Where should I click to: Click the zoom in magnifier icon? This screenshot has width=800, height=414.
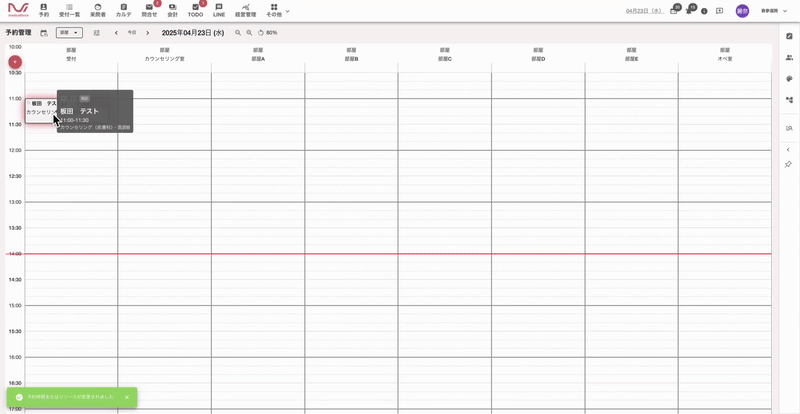pos(238,33)
